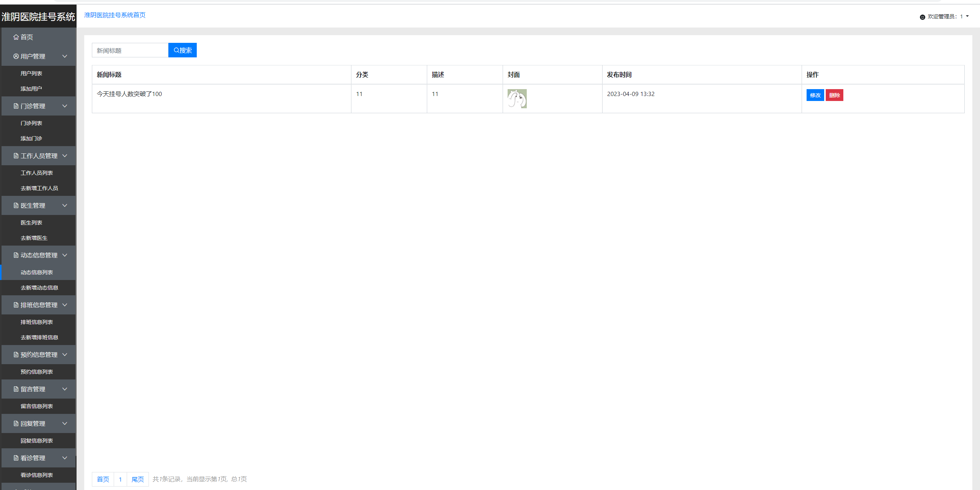Open 用户列表 in the sidebar

31,73
